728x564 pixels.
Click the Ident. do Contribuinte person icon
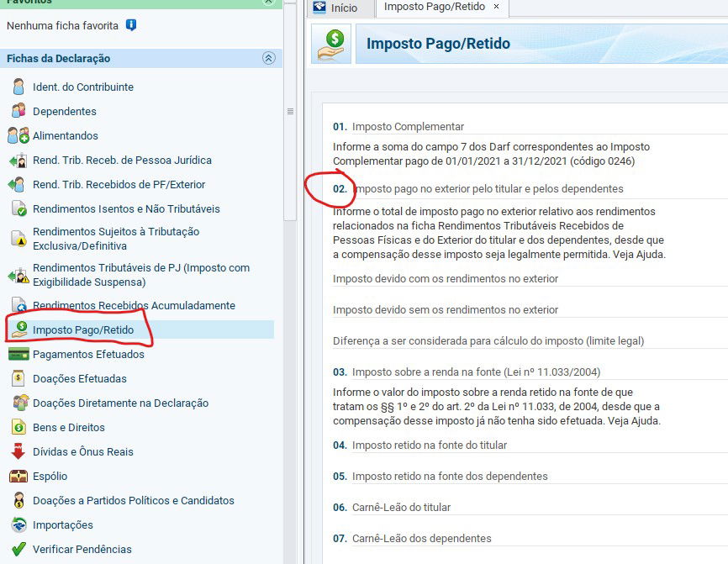point(18,87)
